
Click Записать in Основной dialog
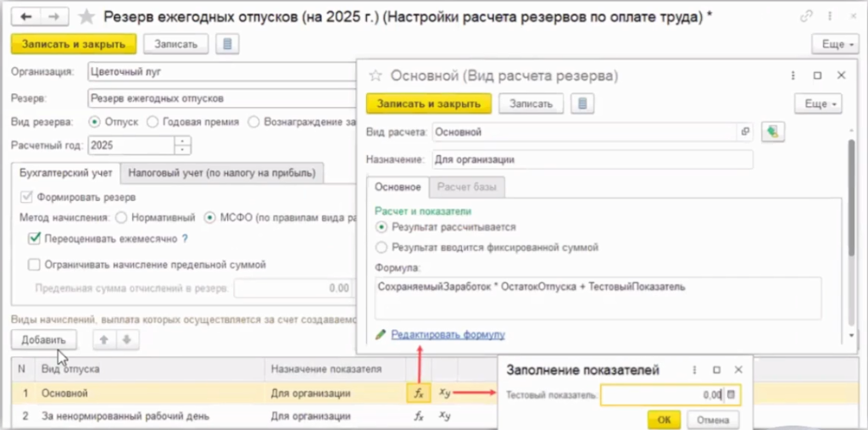coord(531,103)
